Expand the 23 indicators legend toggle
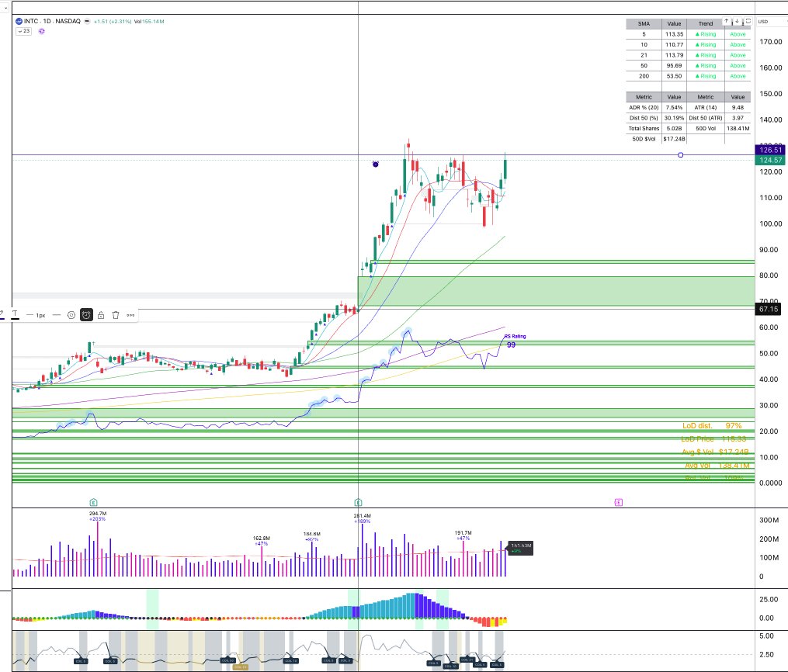788x672 pixels. point(23,31)
